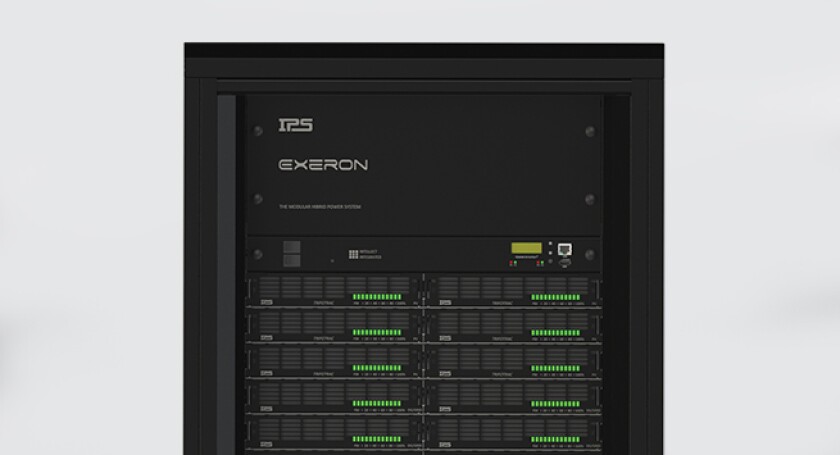Click the middle small button beside the LCD

point(550,252)
